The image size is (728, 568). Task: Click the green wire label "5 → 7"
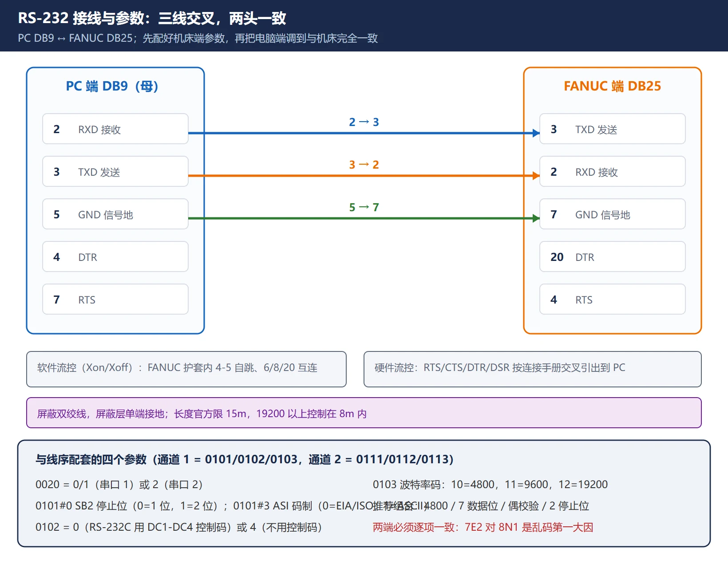364,207
